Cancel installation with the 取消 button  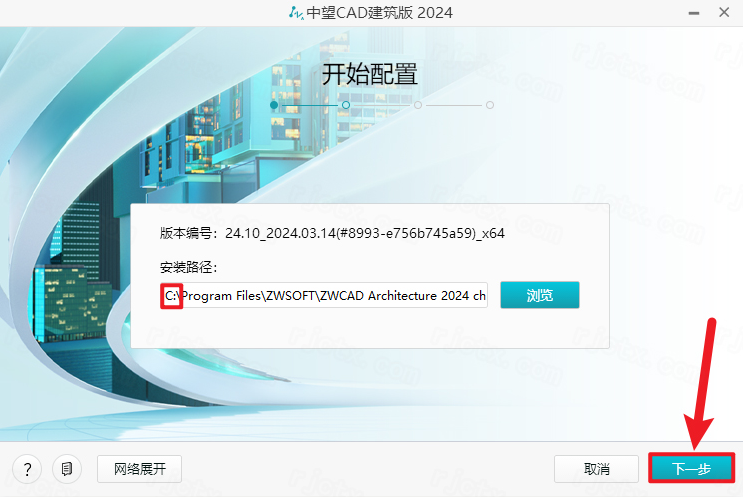click(597, 468)
